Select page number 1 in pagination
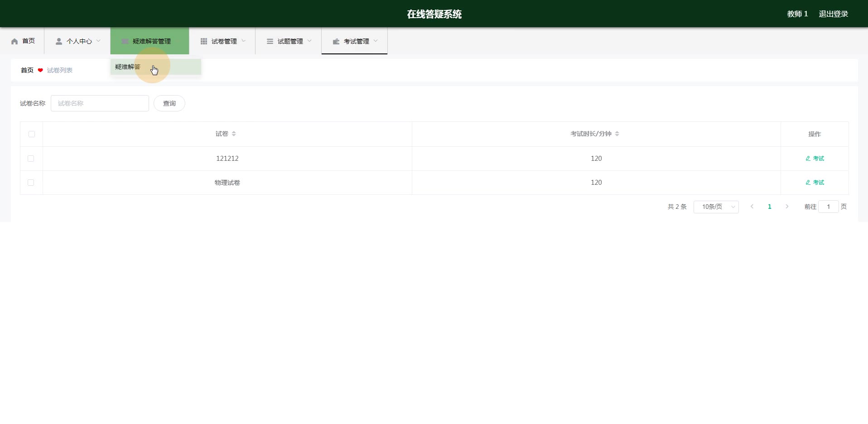Image resolution: width=868 pixels, height=424 pixels. (770, 207)
